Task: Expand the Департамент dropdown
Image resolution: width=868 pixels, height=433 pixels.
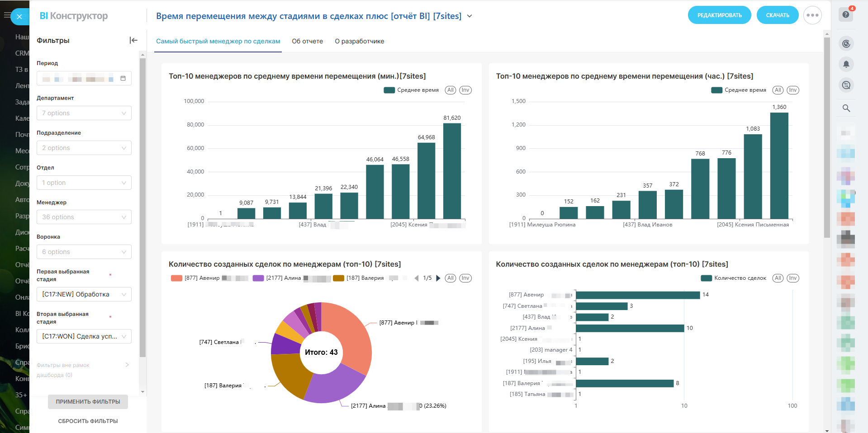Action: point(84,113)
